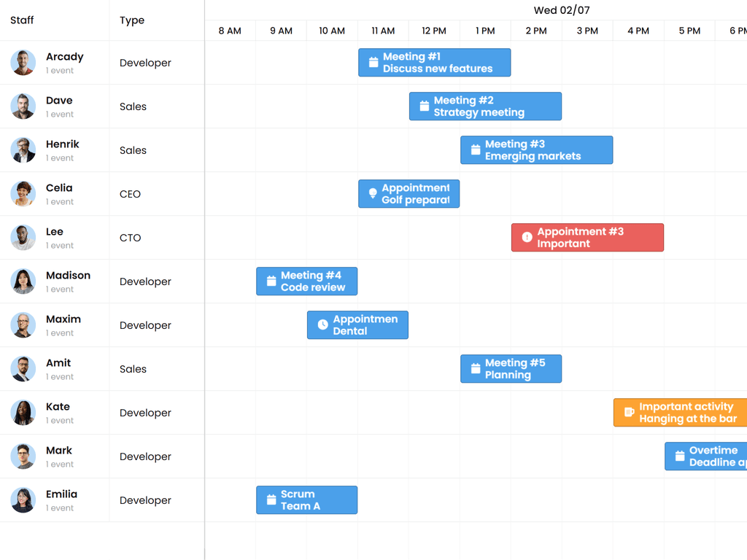The width and height of the screenshot is (747, 560).
Task: Select the Wed 02/07 date header
Action: 561,10
